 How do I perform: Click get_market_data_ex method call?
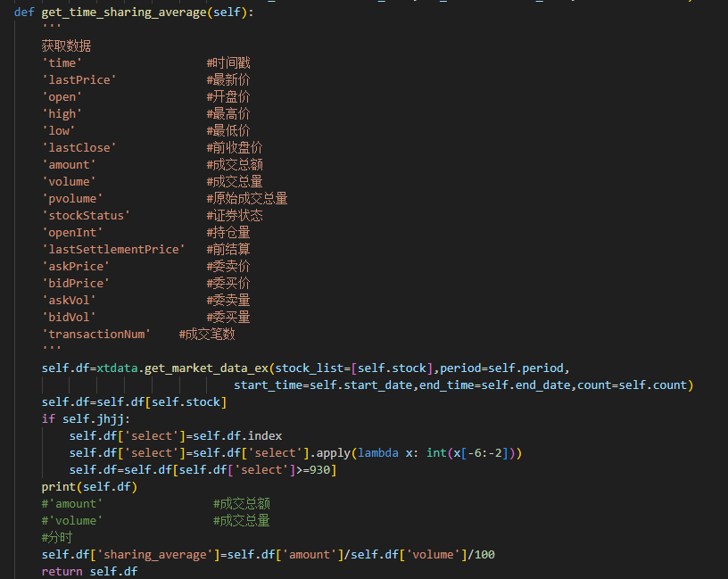pyautogui.click(x=207, y=368)
